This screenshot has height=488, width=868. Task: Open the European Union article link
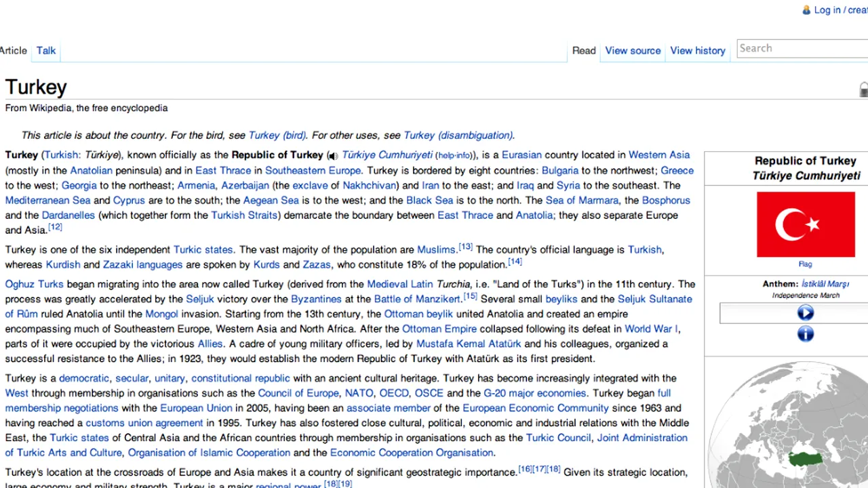click(x=195, y=408)
